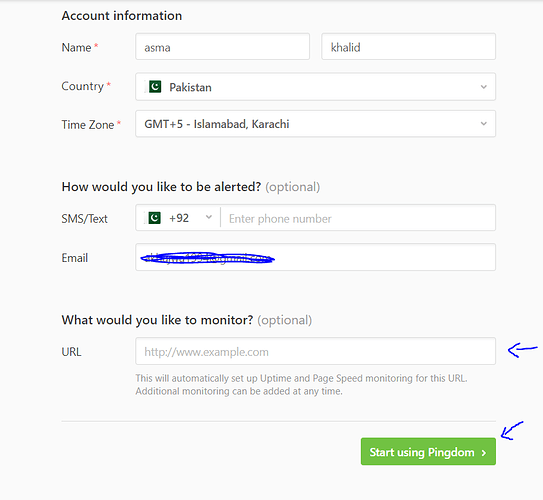Click the Enter phone number field
543x500 pixels.
tap(358, 218)
